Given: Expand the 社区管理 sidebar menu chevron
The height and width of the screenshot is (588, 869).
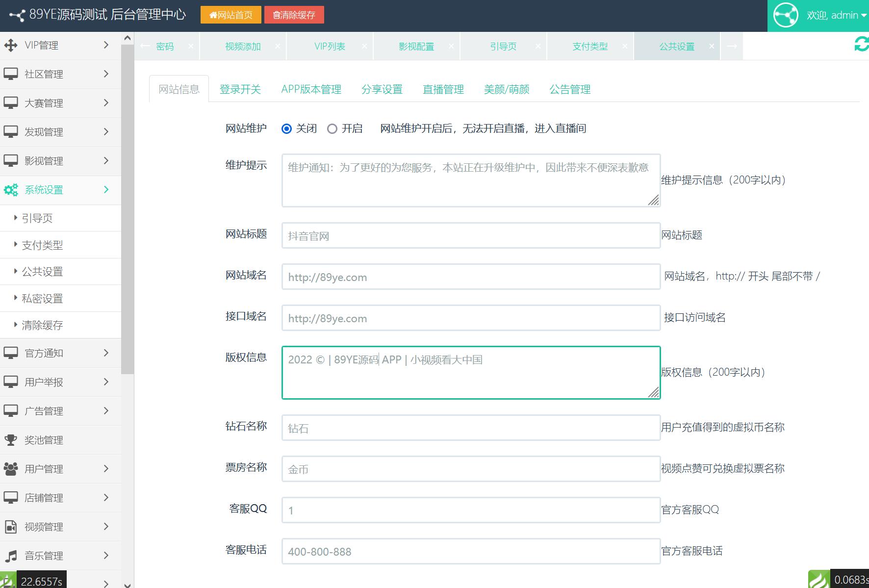Looking at the screenshot, I should coord(106,74).
